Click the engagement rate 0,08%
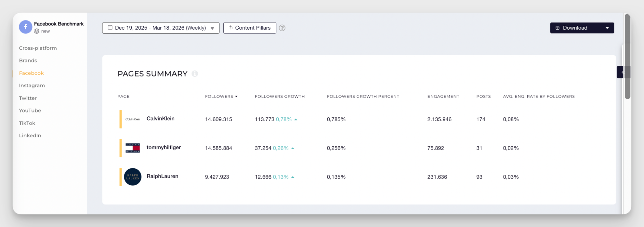The height and width of the screenshot is (227, 644). pos(511,119)
